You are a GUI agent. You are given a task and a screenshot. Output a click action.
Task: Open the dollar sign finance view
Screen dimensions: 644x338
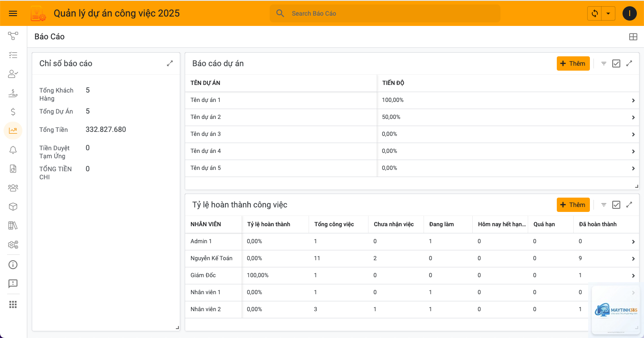point(13,112)
